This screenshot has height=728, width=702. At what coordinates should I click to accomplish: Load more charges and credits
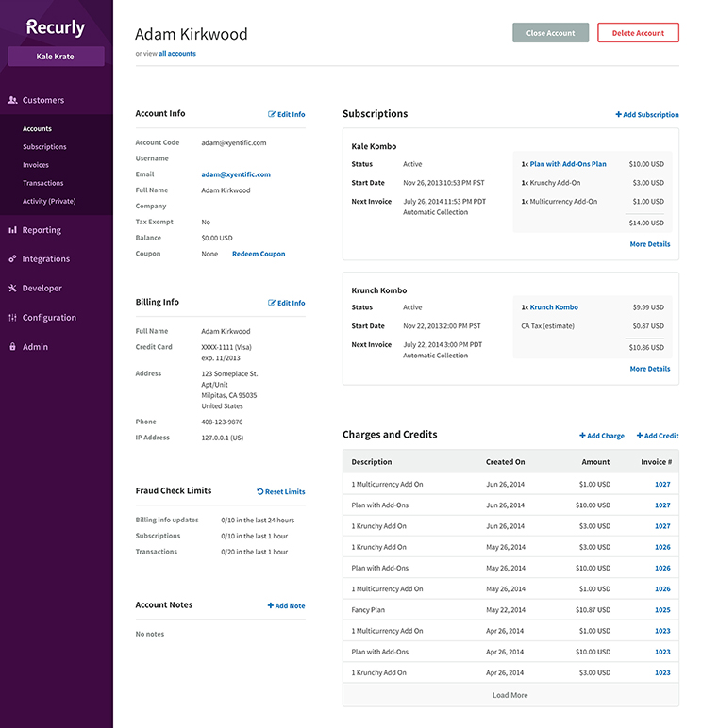coord(510,695)
